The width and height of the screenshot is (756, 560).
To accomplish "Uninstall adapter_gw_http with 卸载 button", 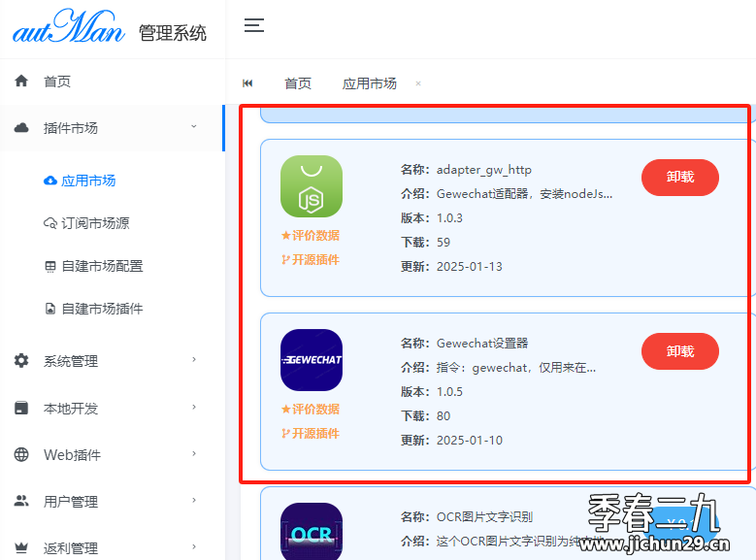I will 680,178.
